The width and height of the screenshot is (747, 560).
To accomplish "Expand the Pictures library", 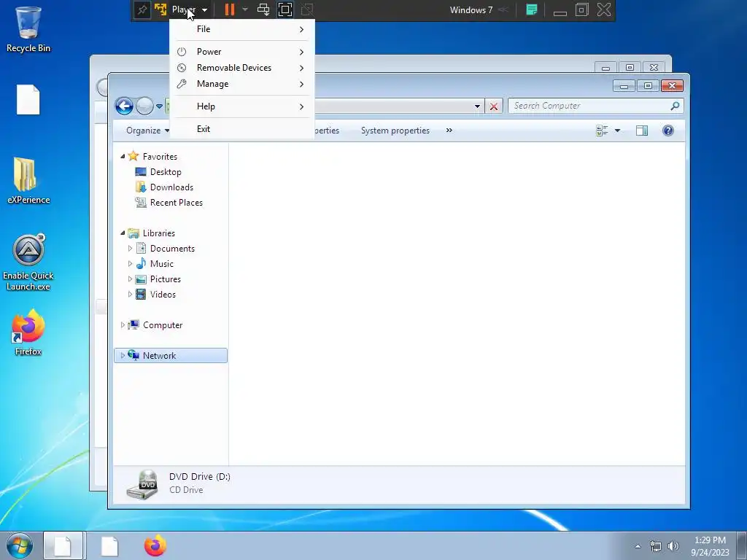I will (x=130, y=279).
